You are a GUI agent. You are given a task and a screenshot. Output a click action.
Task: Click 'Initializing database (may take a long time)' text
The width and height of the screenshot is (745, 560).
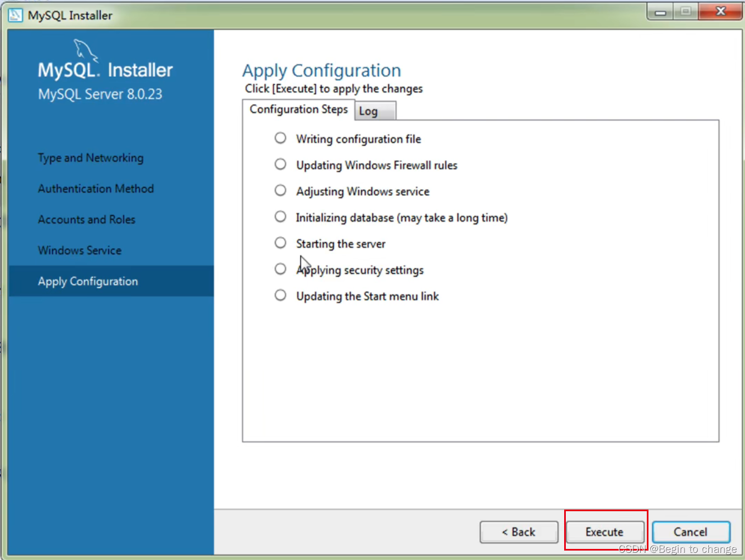tap(402, 217)
